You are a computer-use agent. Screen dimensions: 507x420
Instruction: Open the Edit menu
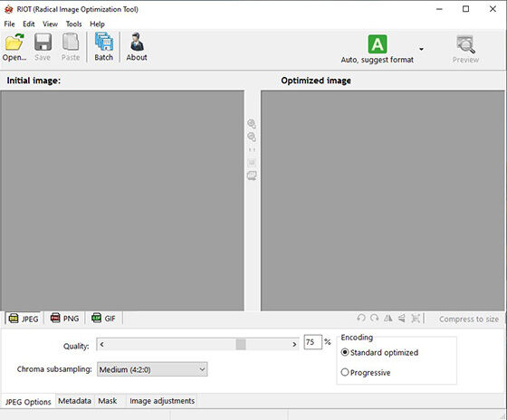pos(29,24)
